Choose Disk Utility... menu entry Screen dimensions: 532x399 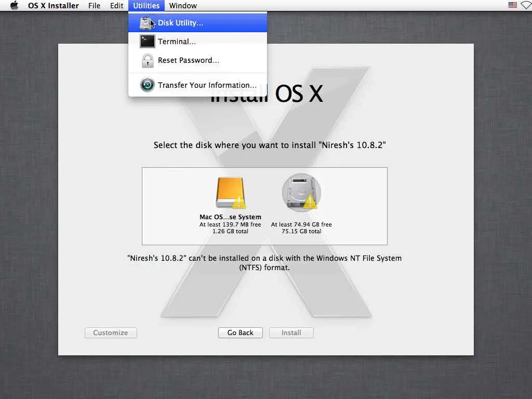point(197,23)
